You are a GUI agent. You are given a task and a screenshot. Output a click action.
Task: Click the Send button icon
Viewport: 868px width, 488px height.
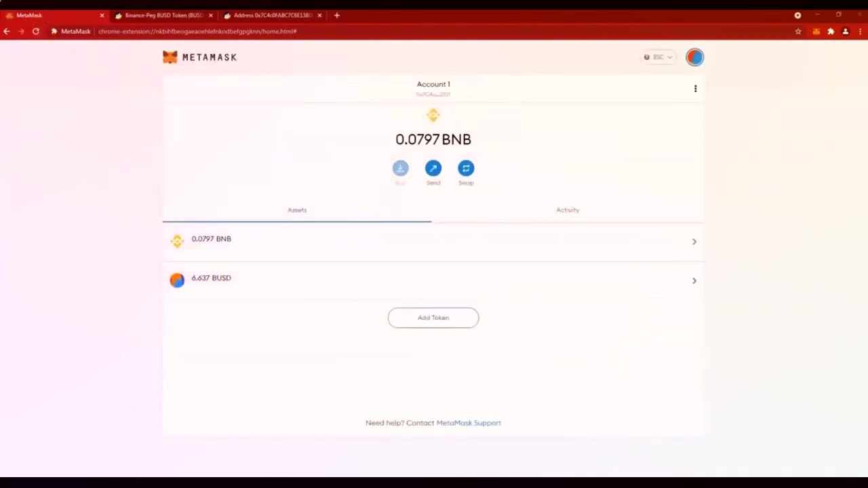(433, 168)
